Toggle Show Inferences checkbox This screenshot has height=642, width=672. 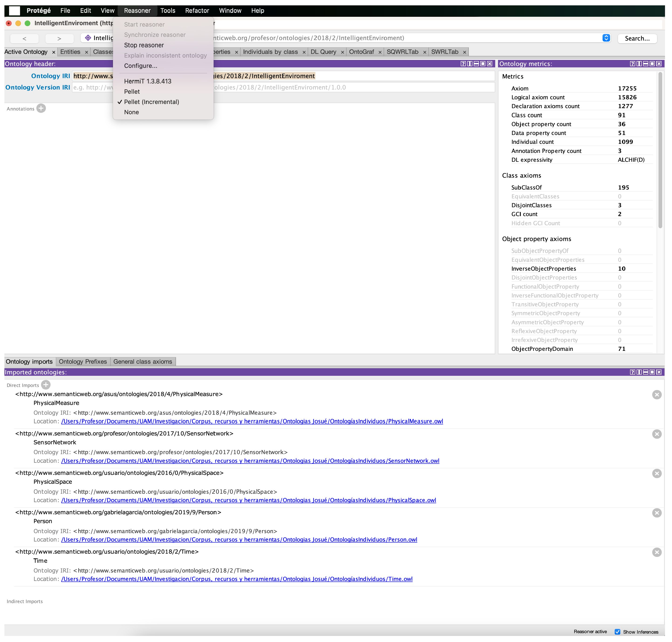(x=617, y=632)
